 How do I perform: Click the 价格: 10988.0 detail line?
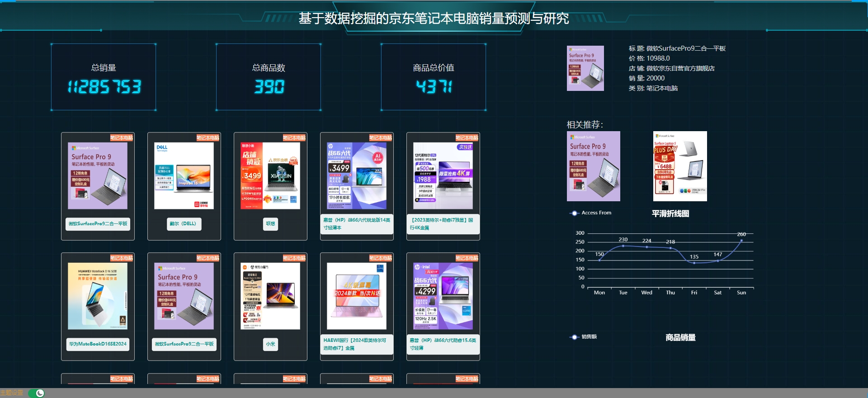[649, 58]
